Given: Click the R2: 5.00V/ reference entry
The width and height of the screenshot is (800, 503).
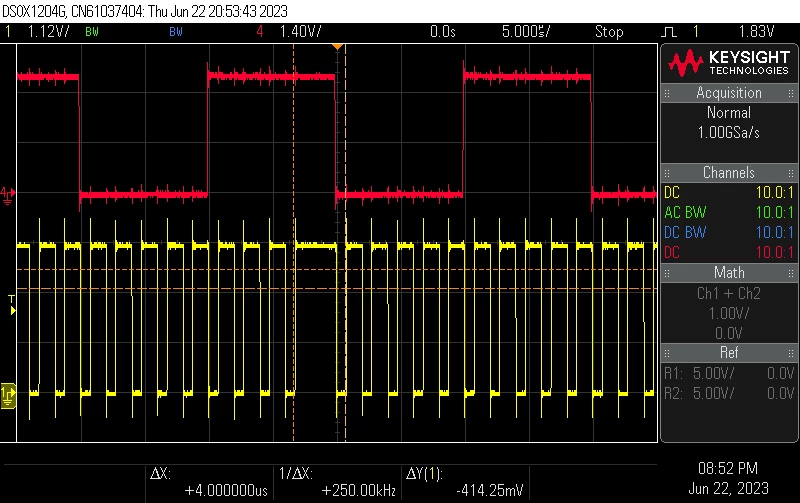Looking at the screenshot, I should tap(729, 393).
